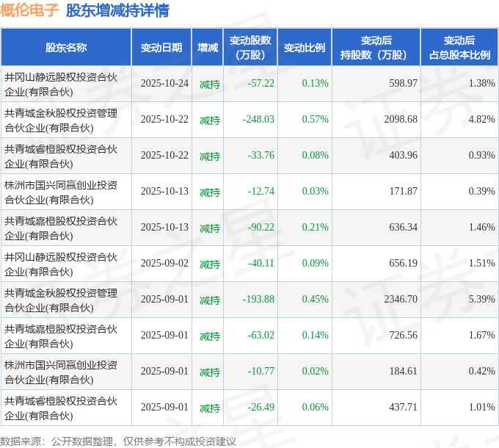Click 减持 in the -248.03 row
Image resolution: width=499 pixels, height=448 pixels.
tap(210, 120)
